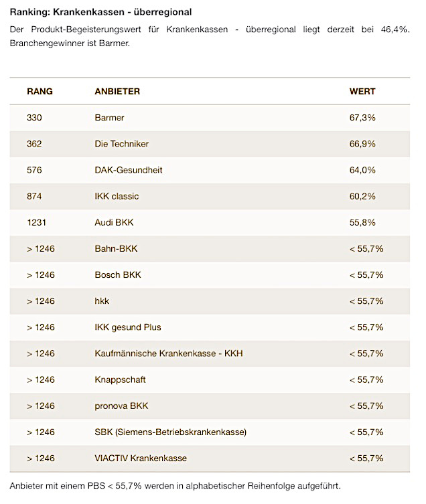Click the ANBIETER column header
This screenshot has width=426, height=504.
[x=117, y=91]
